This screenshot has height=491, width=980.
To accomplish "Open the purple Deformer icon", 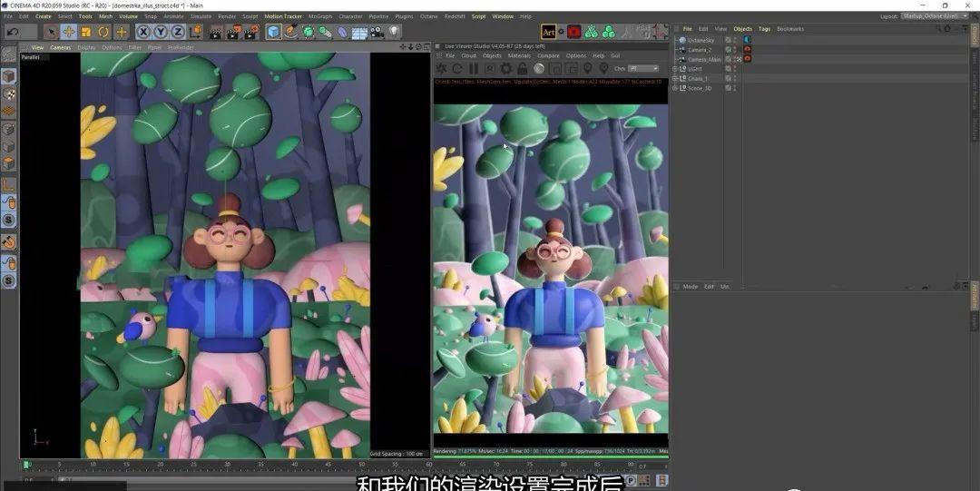I will click(342, 32).
